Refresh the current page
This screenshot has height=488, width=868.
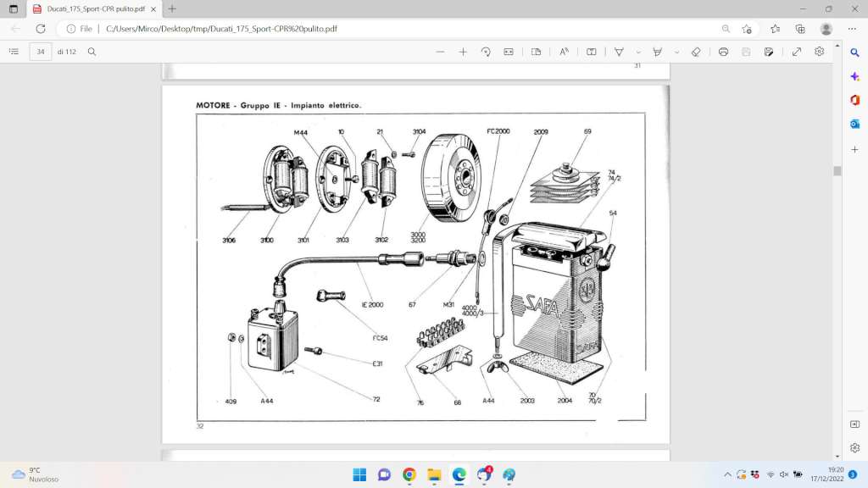point(41,29)
